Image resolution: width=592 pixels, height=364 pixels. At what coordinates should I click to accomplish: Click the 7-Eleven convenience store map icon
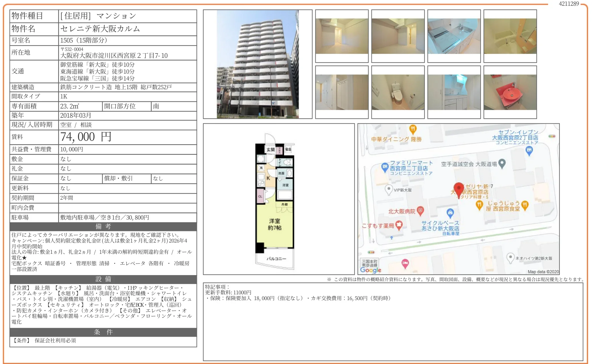(529, 150)
